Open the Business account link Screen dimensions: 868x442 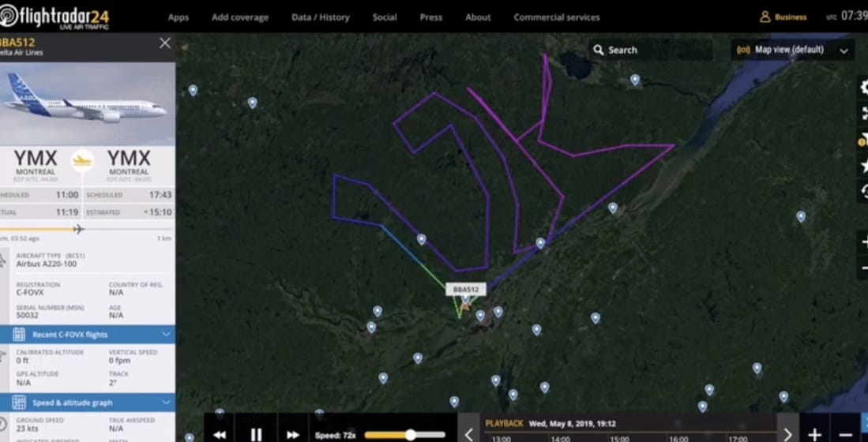point(790,17)
